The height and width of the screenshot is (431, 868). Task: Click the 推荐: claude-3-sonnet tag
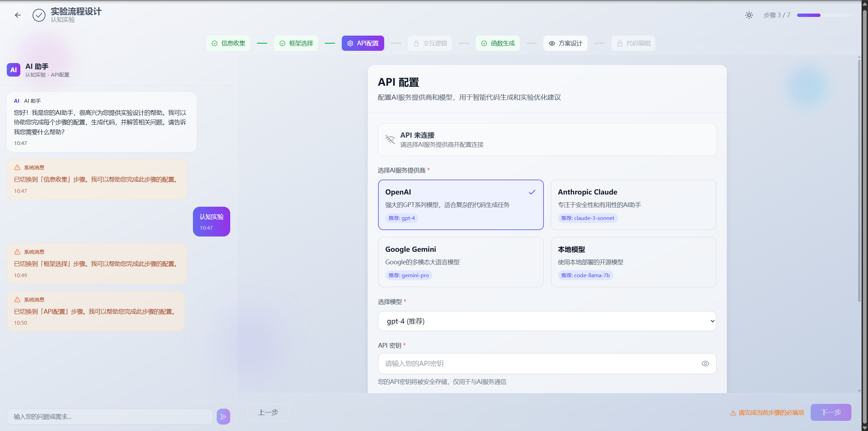point(587,218)
